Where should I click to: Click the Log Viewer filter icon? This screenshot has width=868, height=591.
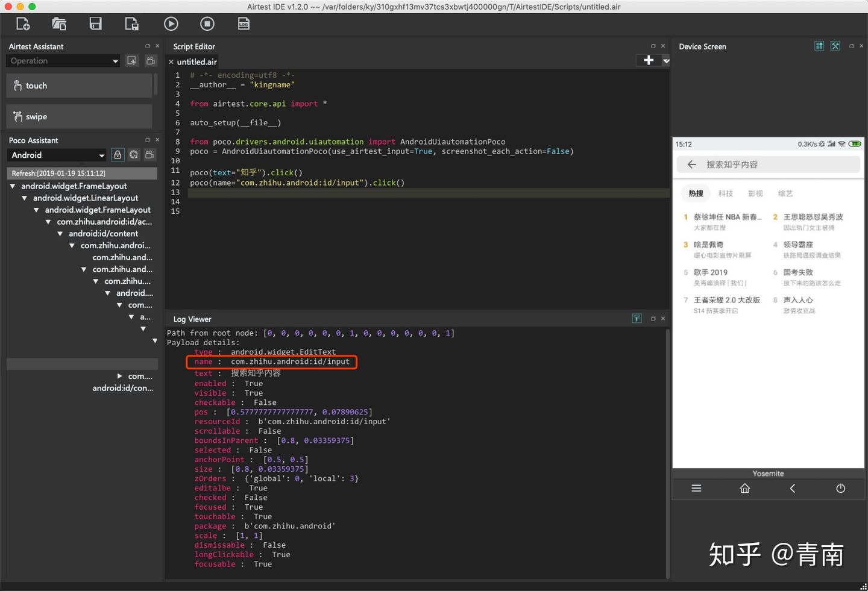pyautogui.click(x=637, y=319)
